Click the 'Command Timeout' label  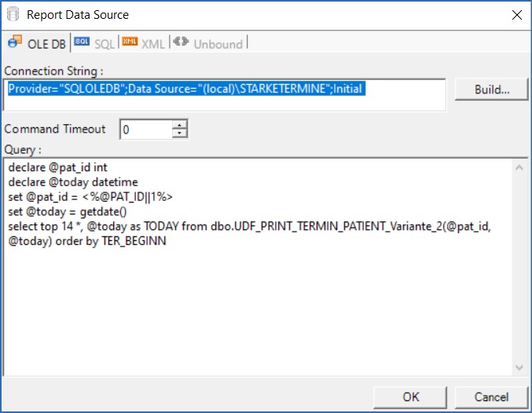click(x=55, y=130)
